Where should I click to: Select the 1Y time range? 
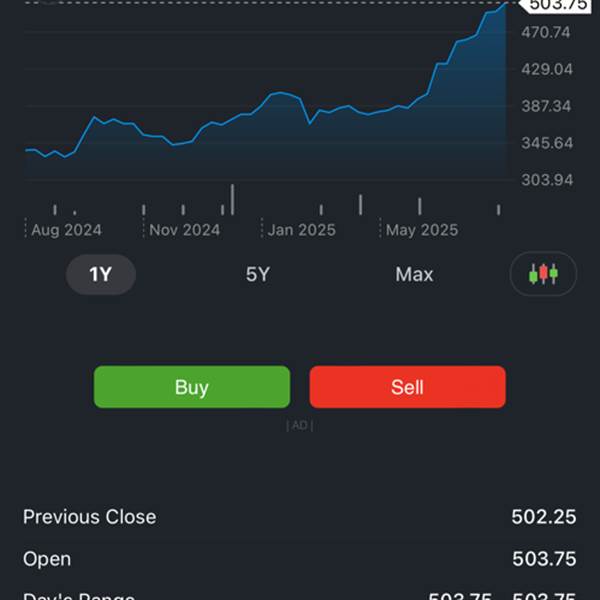[101, 274]
